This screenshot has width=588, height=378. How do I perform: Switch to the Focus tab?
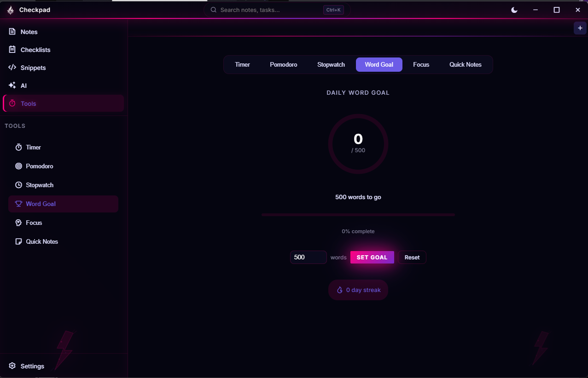click(x=421, y=64)
